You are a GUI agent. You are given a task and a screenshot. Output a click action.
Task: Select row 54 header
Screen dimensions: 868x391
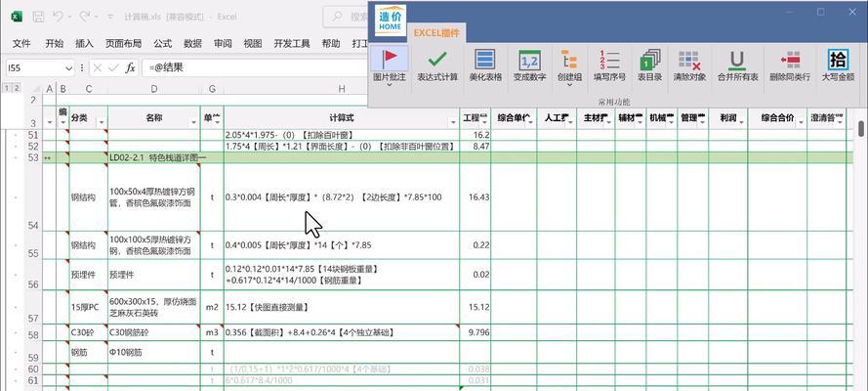(x=32, y=197)
